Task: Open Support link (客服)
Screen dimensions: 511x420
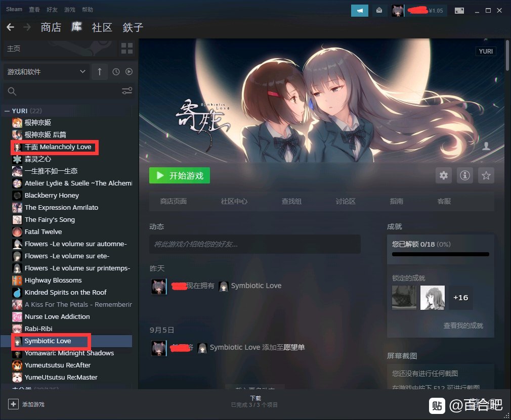Action: click(444, 201)
